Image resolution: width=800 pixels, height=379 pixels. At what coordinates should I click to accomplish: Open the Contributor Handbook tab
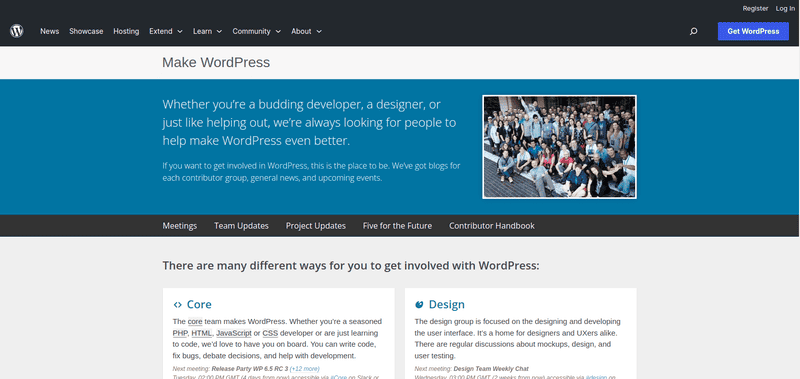(x=492, y=225)
